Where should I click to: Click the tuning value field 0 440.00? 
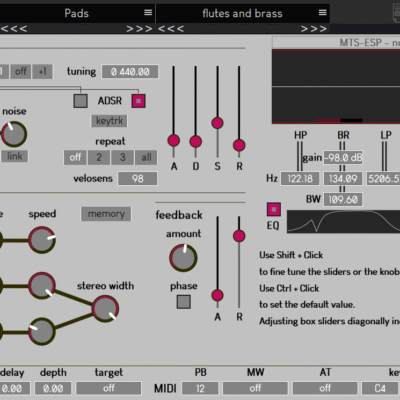click(130, 72)
